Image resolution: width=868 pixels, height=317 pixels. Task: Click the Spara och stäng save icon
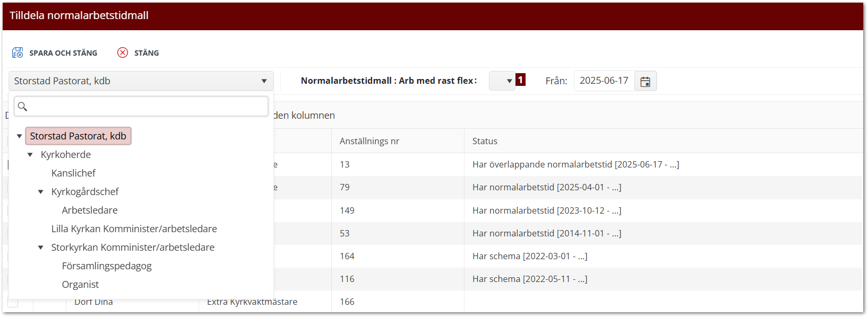click(x=18, y=52)
